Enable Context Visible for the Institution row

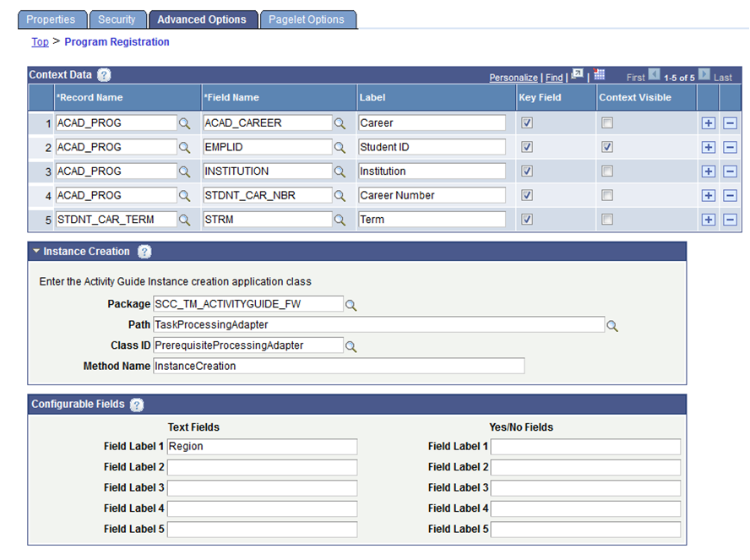tap(606, 171)
